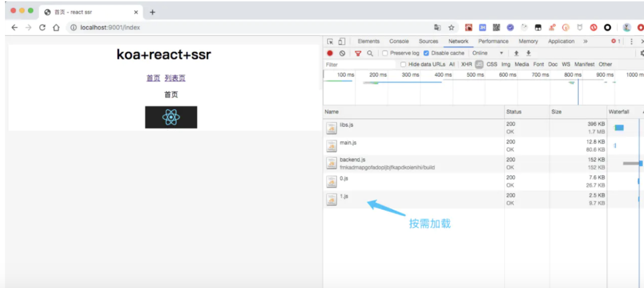Click the network Filter text field
644x288 pixels.
coord(359,64)
